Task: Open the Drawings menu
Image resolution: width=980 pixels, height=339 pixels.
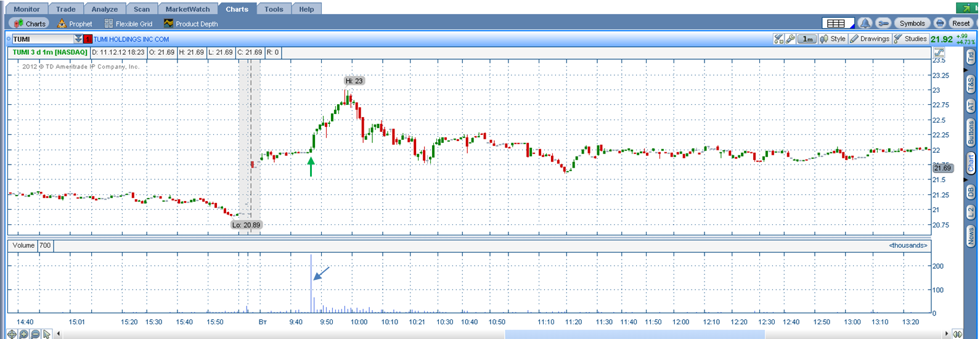Action: (870, 39)
